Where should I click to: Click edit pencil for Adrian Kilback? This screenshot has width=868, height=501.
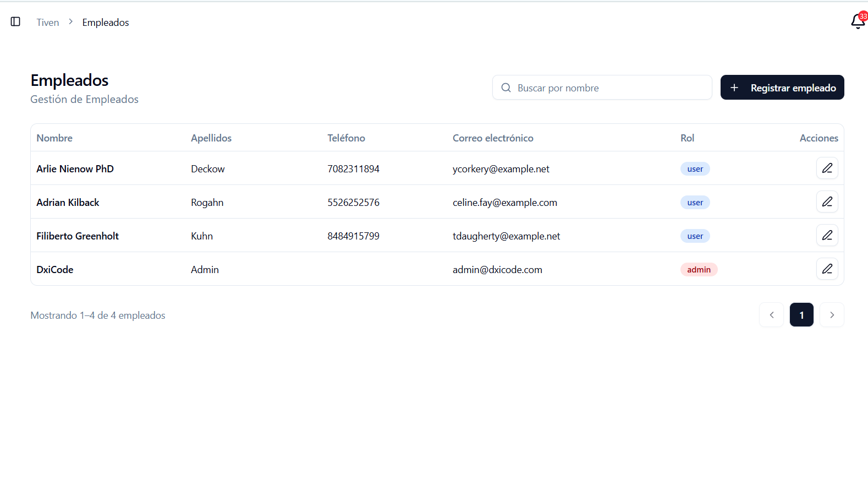tap(827, 202)
